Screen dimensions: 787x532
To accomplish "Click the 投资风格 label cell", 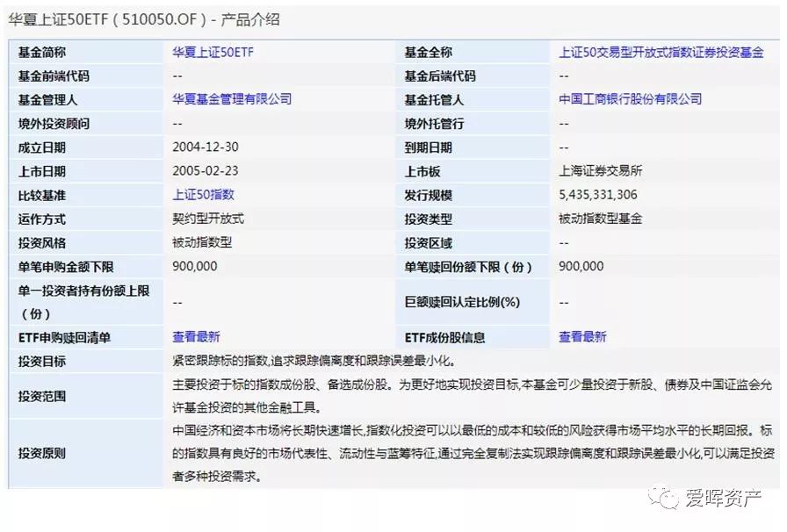I will (x=86, y=243).
